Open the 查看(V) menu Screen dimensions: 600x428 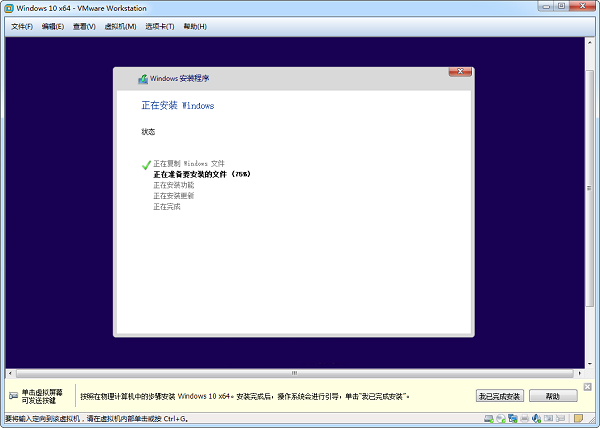click(x=84, y=26)
